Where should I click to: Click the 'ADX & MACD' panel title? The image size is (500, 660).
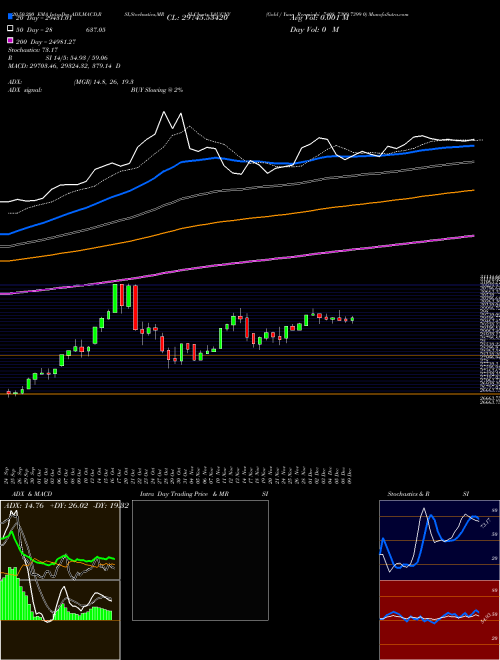(x=32, y=494)
